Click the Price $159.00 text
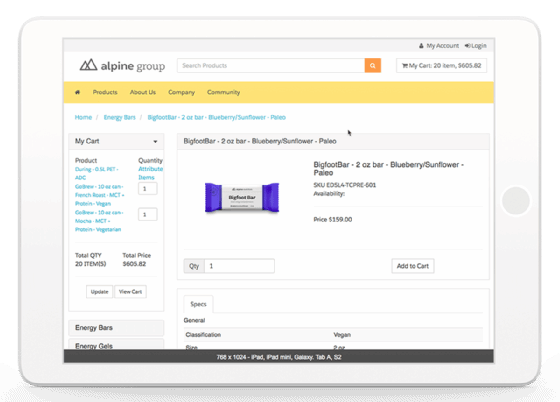The image size is (560, 402). [x=332, y=219]
